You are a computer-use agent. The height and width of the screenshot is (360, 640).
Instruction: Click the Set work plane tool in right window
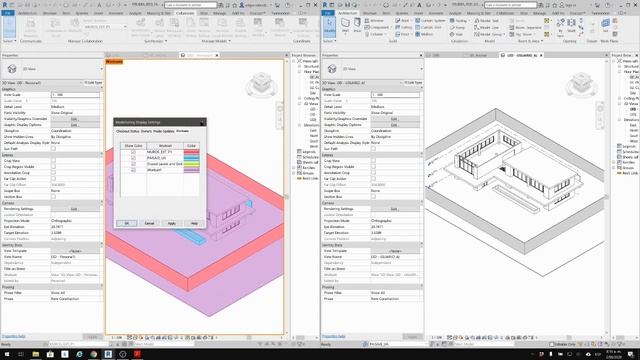click(605, 26)
